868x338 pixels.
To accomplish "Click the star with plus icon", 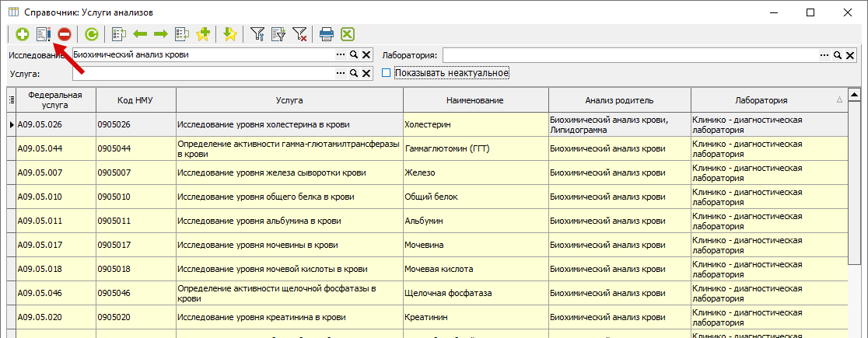I will (x=203, y=34).
